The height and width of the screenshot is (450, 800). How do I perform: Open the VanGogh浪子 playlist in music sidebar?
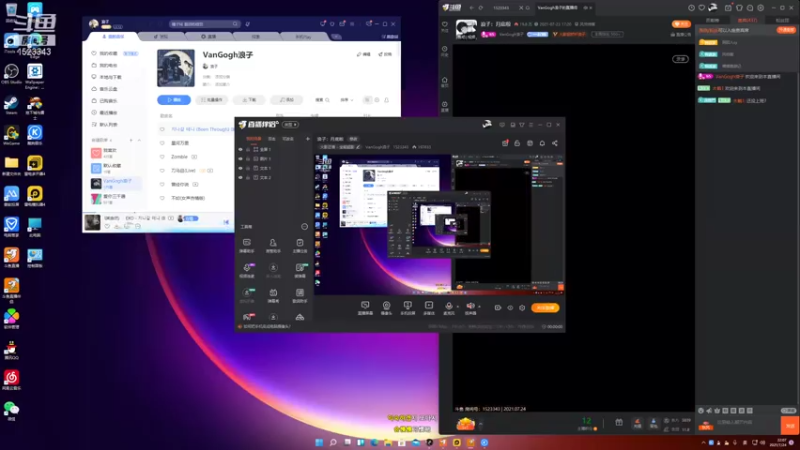coord(115,183)
